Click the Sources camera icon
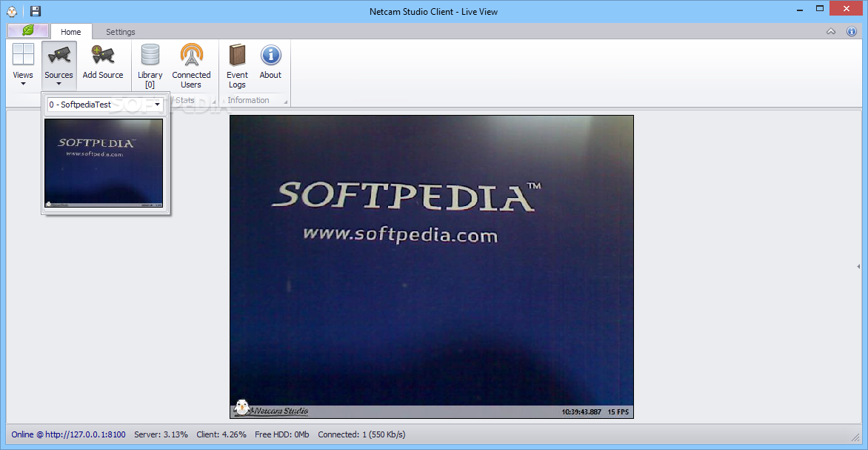The image size is (868, 450). tap(59, 54)
